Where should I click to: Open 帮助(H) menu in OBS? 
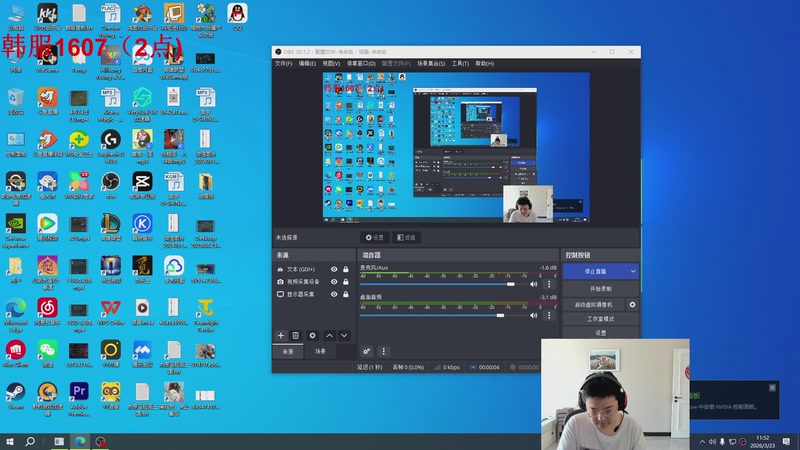point(485,64)
